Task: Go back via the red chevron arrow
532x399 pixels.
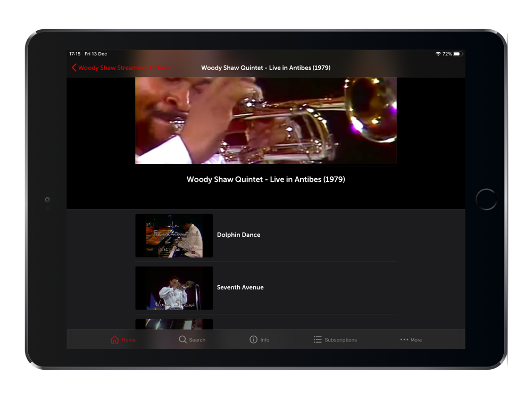Action: point(74,68)
